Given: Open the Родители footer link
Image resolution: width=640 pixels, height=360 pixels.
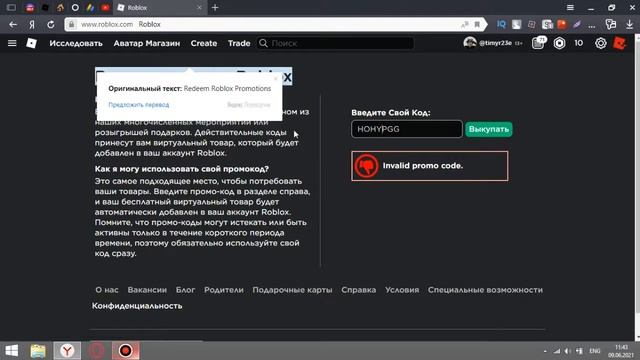Looking at the screenshot, I should pyautogui.click(x=224, y=290).
